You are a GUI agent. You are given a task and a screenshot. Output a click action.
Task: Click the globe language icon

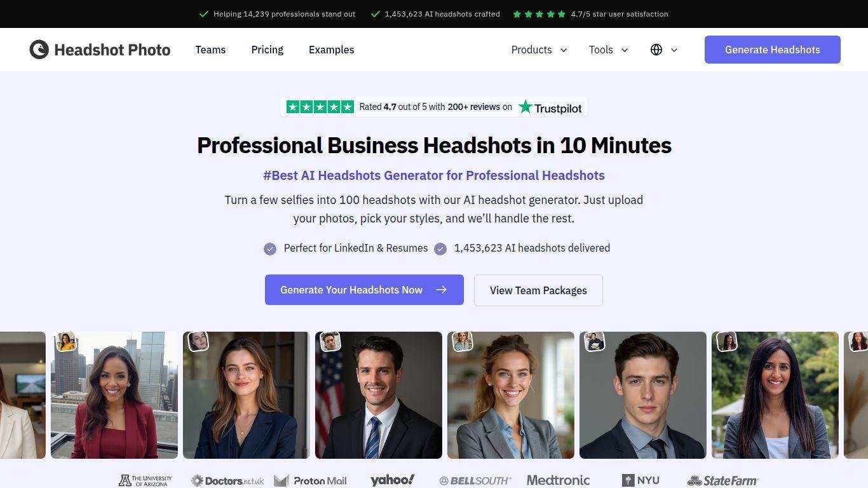click(656, 50)
